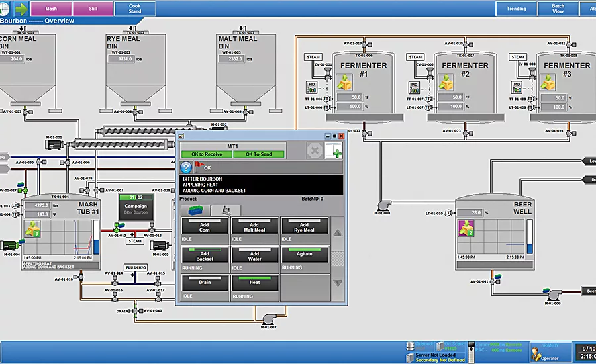Image resolution: width=596 pixels, height=364 pixels.
Task: Toggle the Agitate phase in MT1 popup
Action: pos(305,254)
